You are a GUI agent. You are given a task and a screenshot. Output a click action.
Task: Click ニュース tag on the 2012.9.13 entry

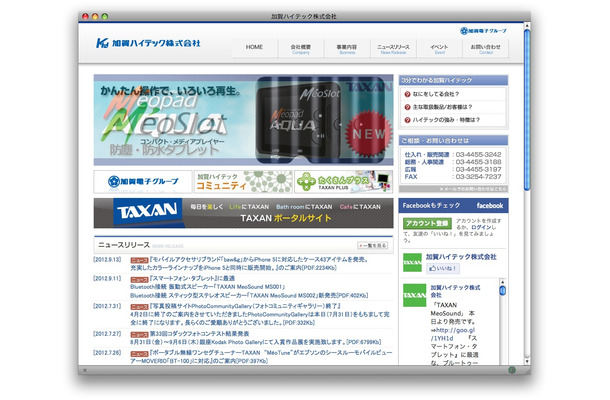pos(139,260)
